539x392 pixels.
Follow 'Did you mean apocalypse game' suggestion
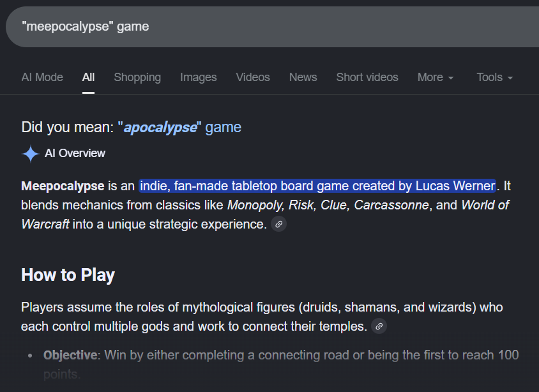179,128
